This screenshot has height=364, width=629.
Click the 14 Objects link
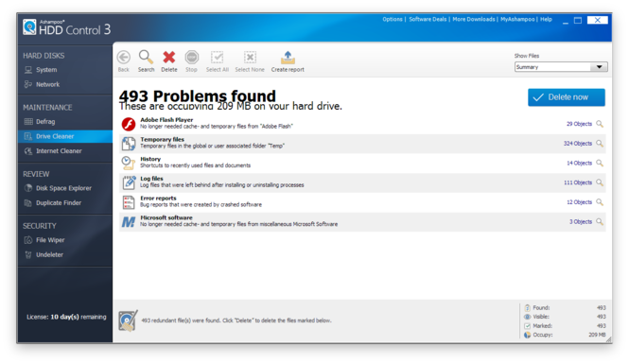[x=579, y=164]
